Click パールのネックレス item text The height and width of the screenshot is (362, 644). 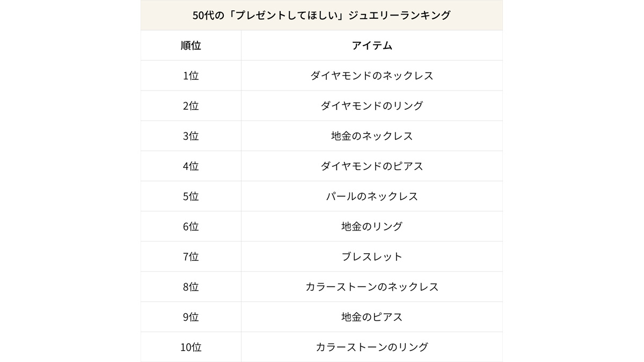tap(372, 196)
